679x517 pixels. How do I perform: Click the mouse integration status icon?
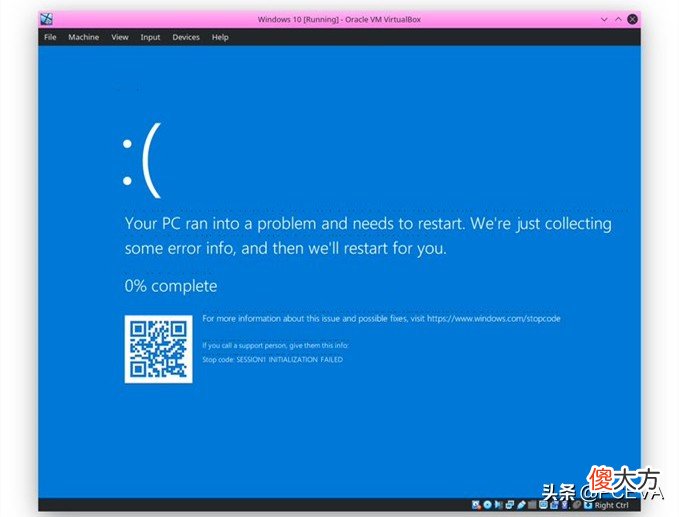coord(577,505)
